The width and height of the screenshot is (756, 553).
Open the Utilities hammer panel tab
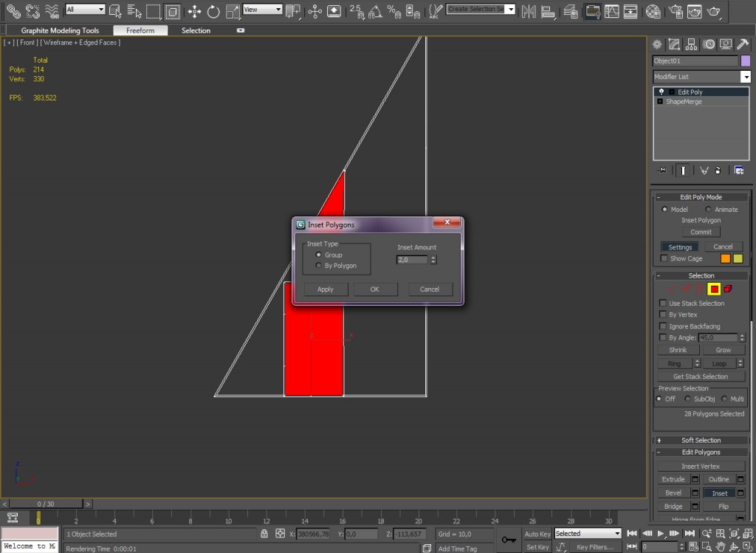coord(743,44)
